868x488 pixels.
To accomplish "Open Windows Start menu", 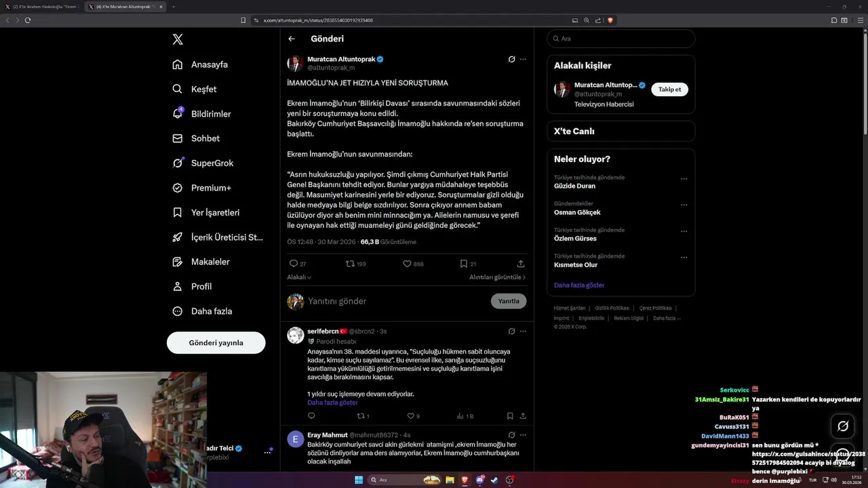I will click(359, 480).
